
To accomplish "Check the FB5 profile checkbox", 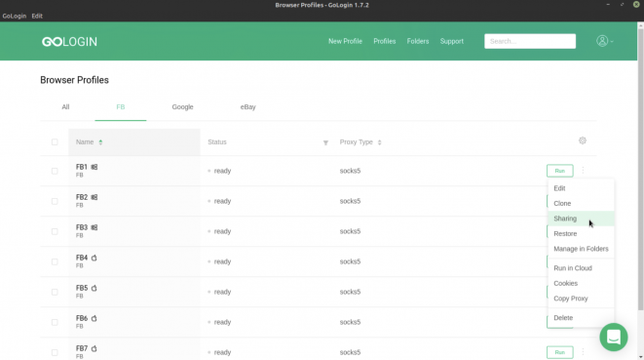I will click(55, 292).
